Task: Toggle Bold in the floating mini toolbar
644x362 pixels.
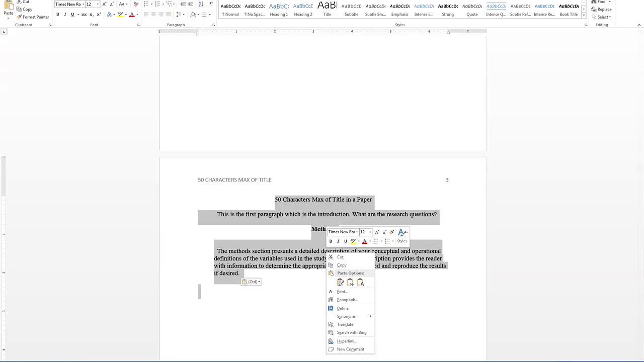Action: point(331,241)
